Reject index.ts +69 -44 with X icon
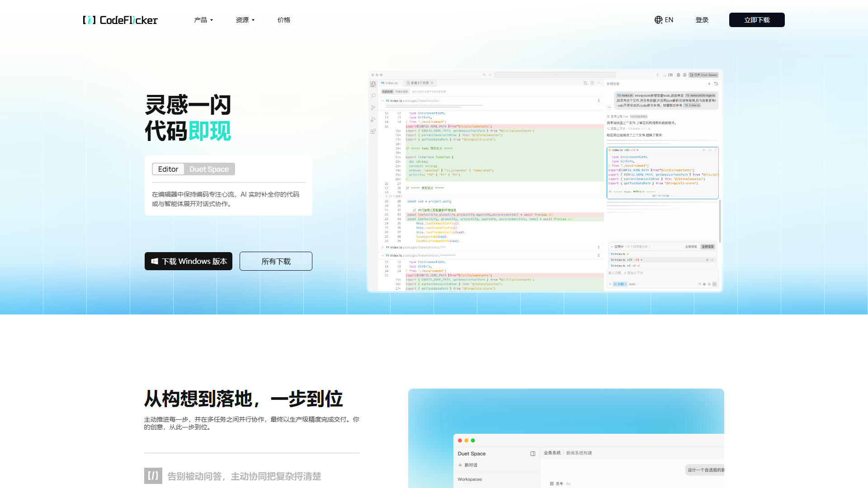Viewport: 868px width, 488px height. (x=707, y=260)
